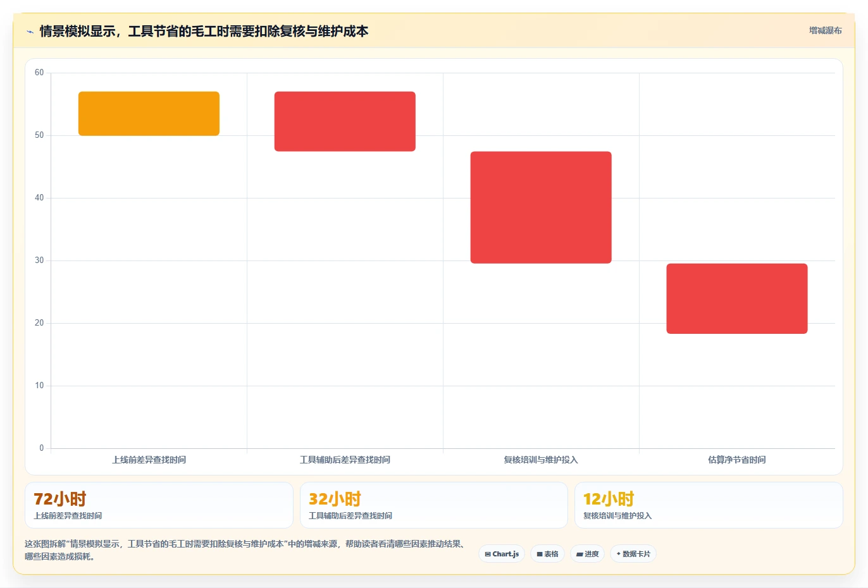Click the Chart.js tag
Viewport: 868px width, 588px height.
tap(502, 554)
